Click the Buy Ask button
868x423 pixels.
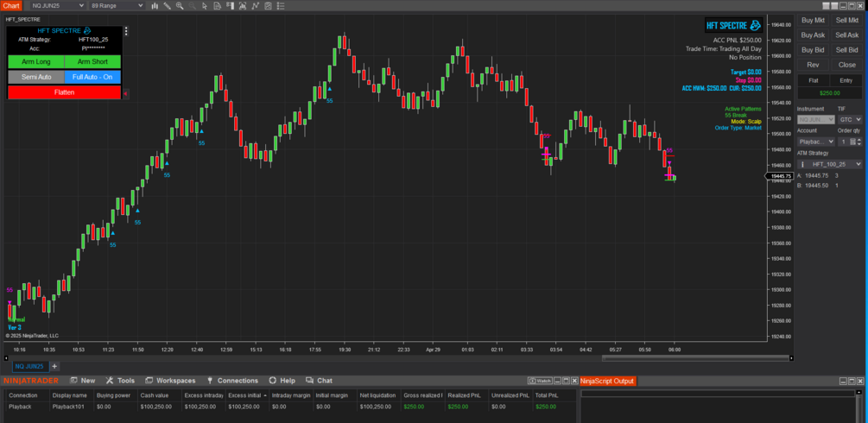click(813, 35)
